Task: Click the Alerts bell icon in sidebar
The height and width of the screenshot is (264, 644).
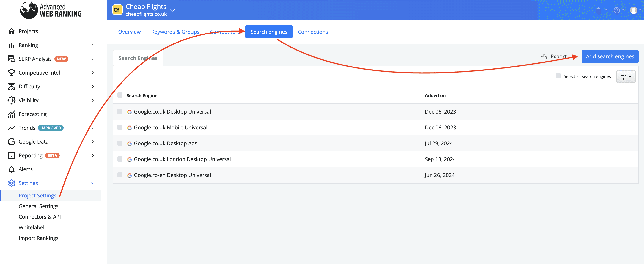Action: point(12,169)
